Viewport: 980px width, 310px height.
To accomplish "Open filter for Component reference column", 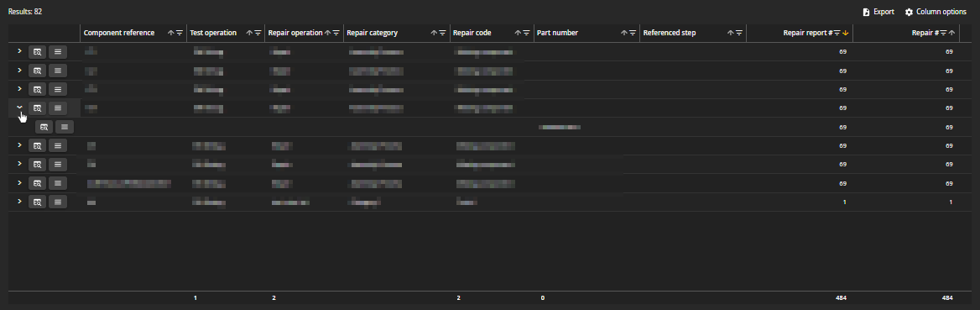I will click(x=180, y=34).
